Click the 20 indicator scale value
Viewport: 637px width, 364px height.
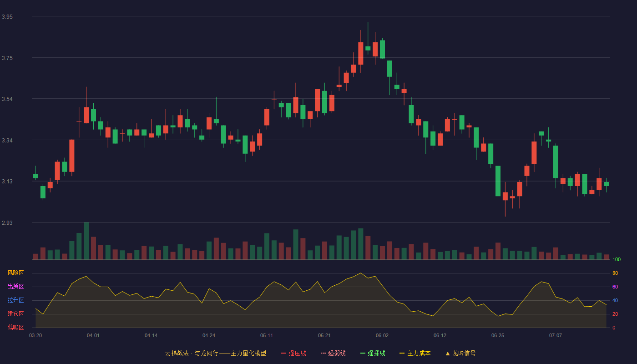click(615, 314)
